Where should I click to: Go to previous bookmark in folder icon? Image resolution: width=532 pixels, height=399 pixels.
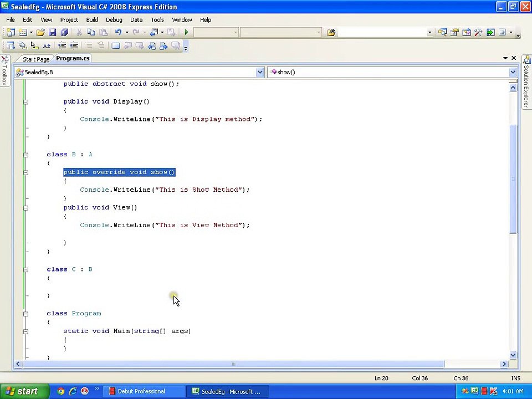click(152, 45)
